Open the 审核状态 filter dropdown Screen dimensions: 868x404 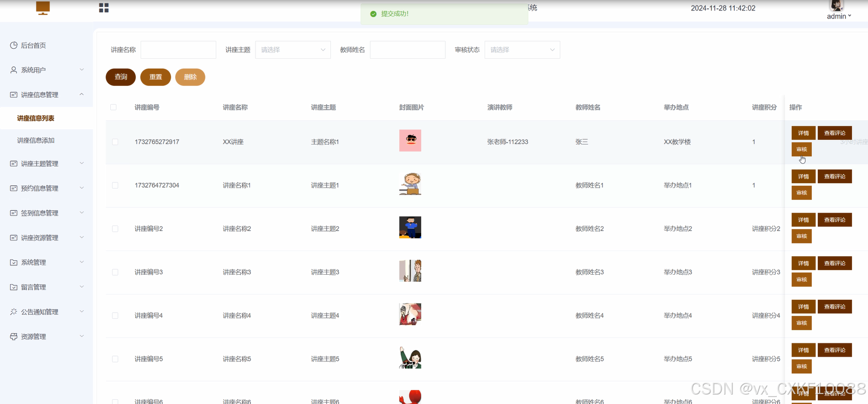pyautogui.click(x=522, y=50)
